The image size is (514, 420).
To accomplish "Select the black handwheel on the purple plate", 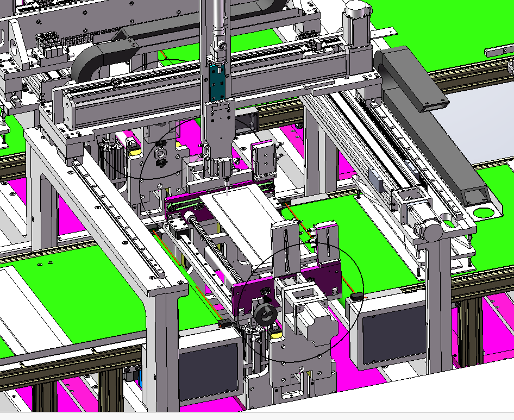I will pos(266,315).
